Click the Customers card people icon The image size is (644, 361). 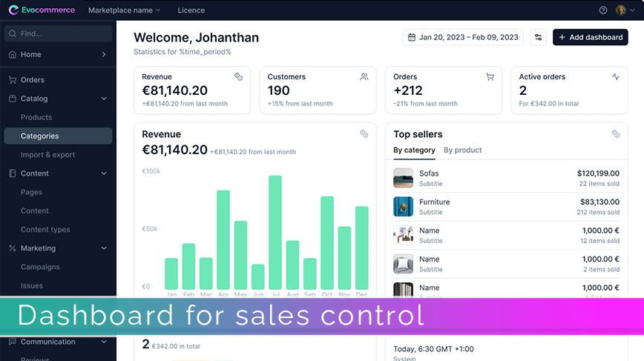pos(364,76)
